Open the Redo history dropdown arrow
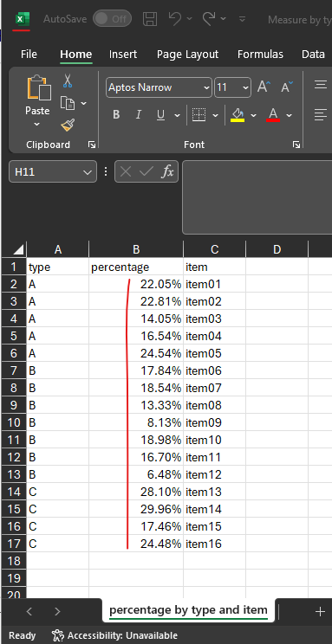This screenshot has width=332, height=644. (x=223, y=19)
